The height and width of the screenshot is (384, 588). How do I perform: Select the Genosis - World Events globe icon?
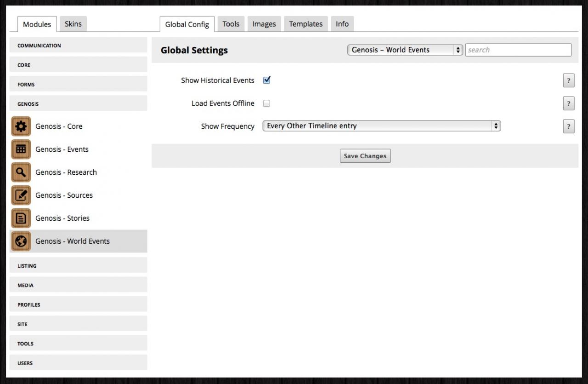[x=21, y=241]
